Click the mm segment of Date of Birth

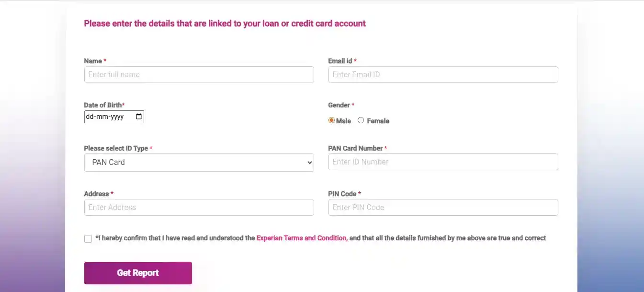pyautogui.click(x=103, y=117)
